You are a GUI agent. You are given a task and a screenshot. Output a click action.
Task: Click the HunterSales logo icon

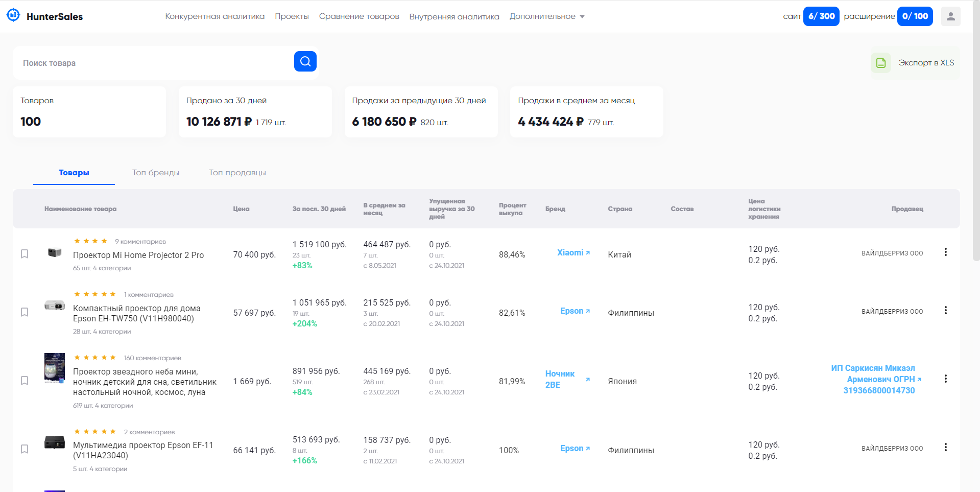pyautogui.click(x=13, y=15)
